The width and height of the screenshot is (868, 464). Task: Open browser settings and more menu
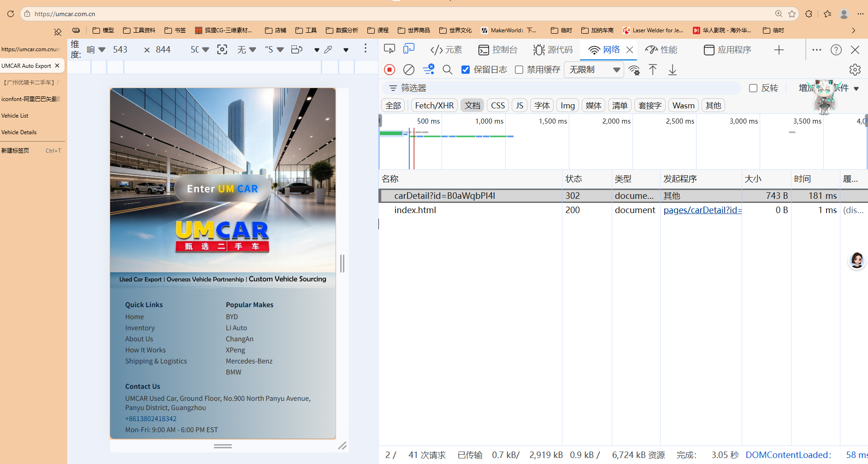click(x=860, y=14)
